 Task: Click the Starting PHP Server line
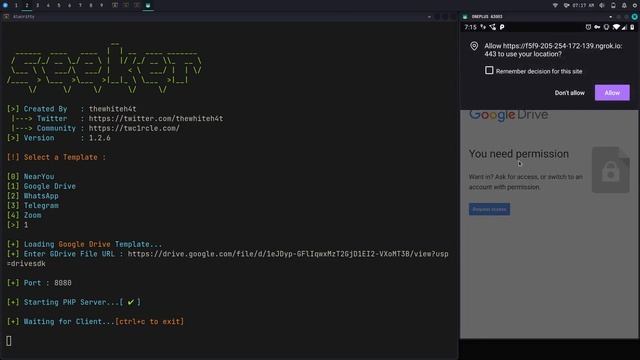pyautogui.click(x=74, y=302)
